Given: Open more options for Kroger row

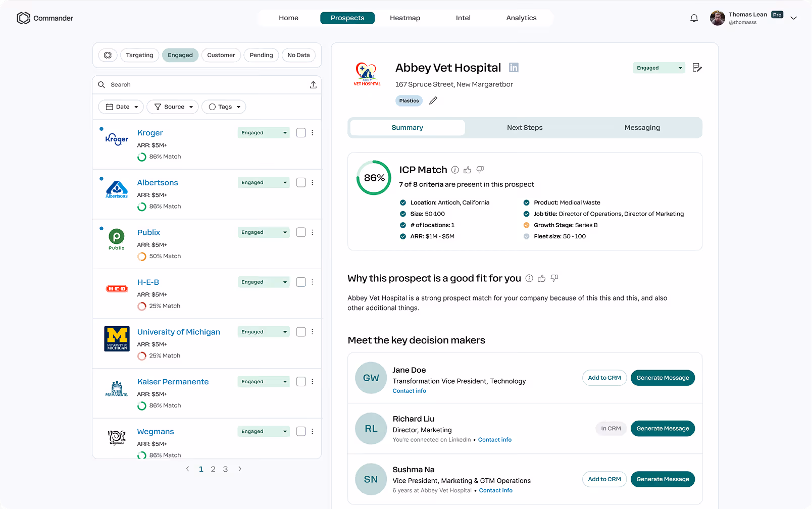Looking at the screenshot, I should [x=312, y=133].
